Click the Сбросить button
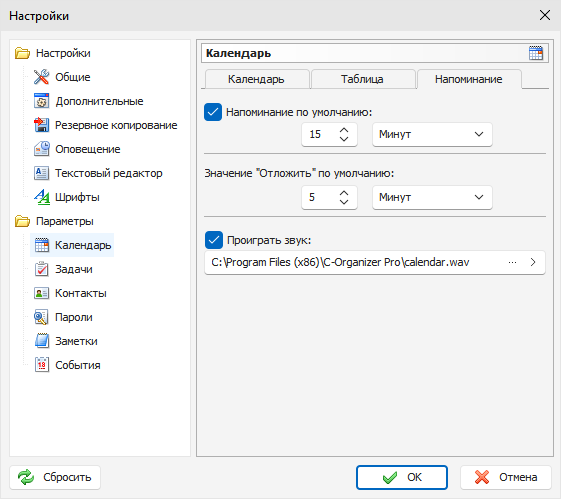561x499 pixels. 55,477
